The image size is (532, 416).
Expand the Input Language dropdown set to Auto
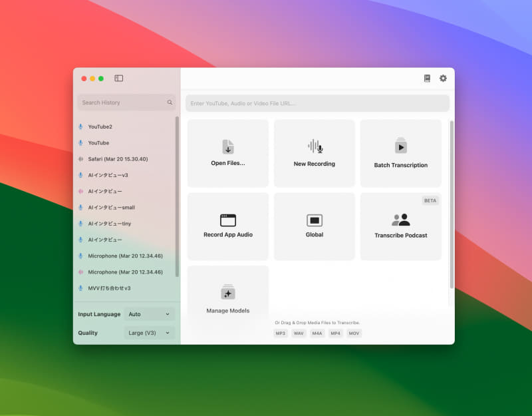point(150,313)
